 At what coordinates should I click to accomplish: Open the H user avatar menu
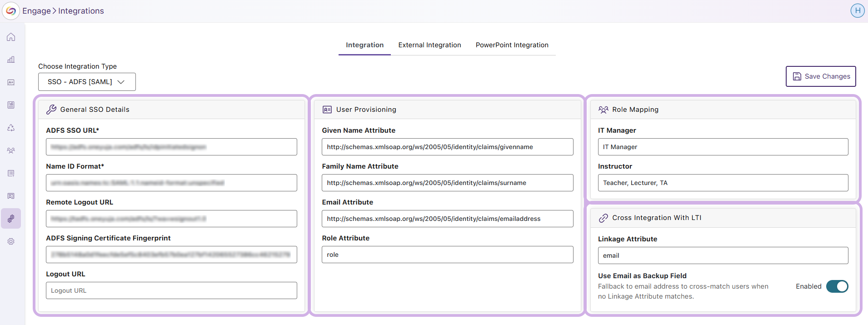[x=858, y=10]
